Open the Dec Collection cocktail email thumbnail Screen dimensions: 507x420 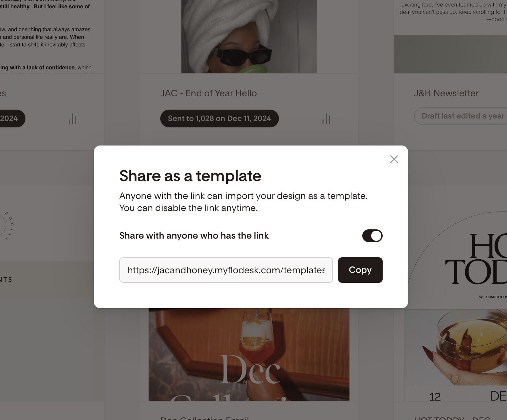[x=249, y=354]
